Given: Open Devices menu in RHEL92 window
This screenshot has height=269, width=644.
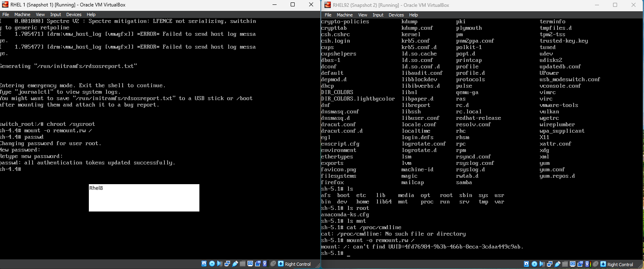Looking at the screenshot, I should [396, 15].
